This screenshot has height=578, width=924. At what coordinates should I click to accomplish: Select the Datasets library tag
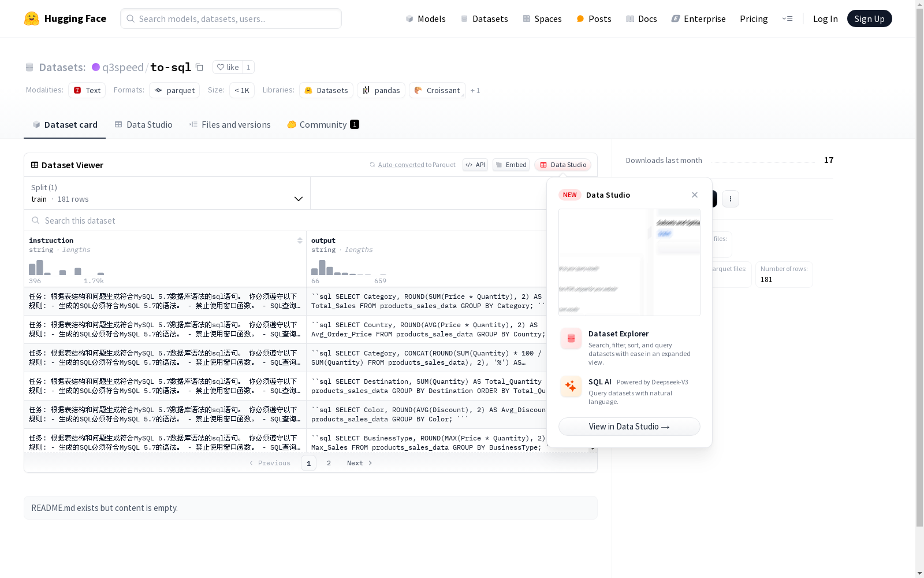coord(326,90)
